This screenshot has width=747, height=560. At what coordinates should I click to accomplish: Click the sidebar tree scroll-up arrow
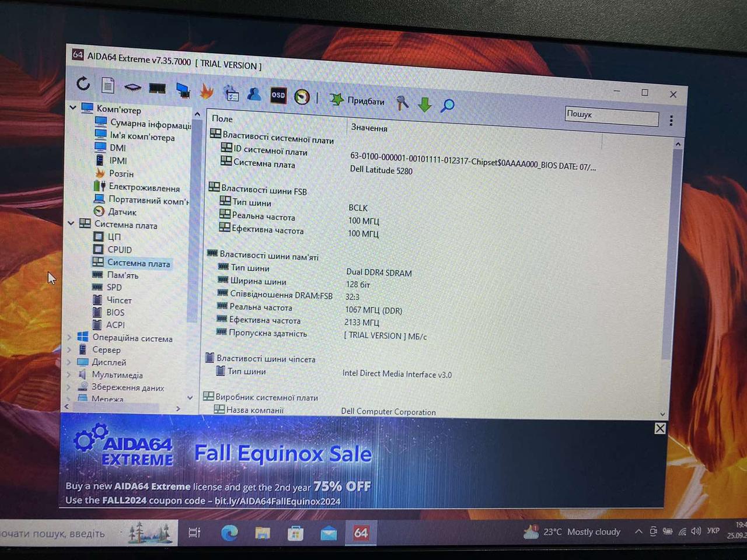point(197,114)
